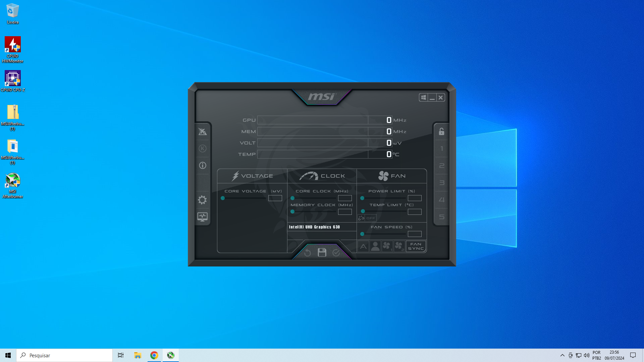The height and width of the screenshot is (362, 644).
Task: Minimize the MSI Afterburner window
Action: tap(432, 98)
